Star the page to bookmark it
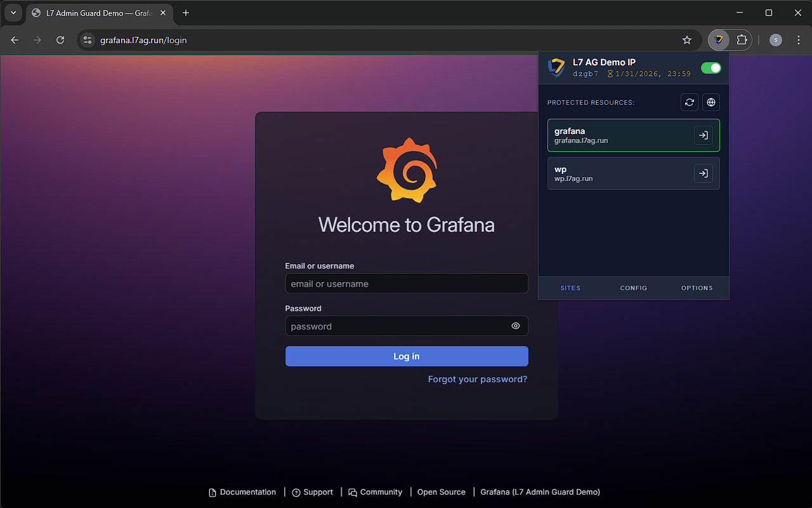This screenshot has width=812, height=508. (687, 39)
